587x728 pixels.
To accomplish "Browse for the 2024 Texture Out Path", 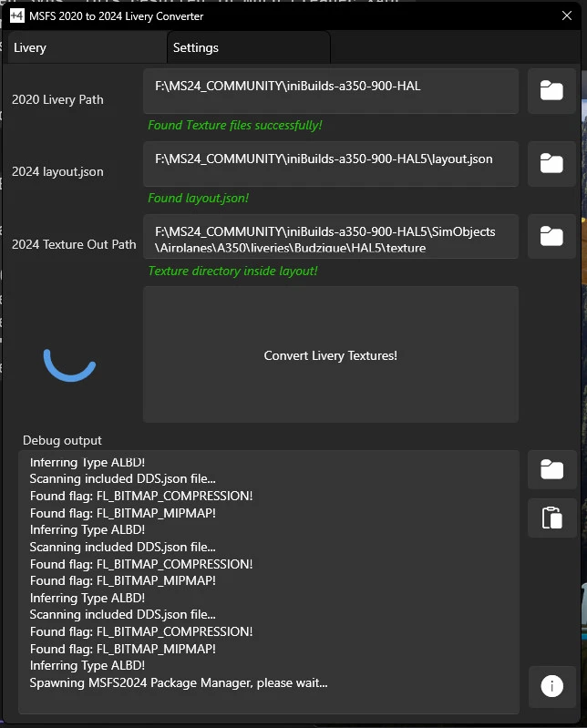I will click(x=551, y=237).
